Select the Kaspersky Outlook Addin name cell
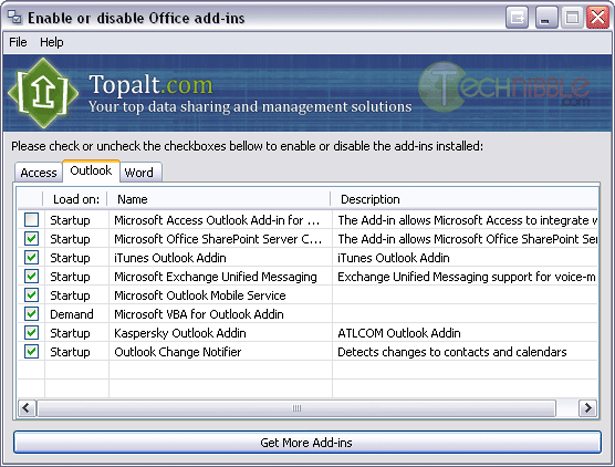The image size is (615, 467). [180, 333]
